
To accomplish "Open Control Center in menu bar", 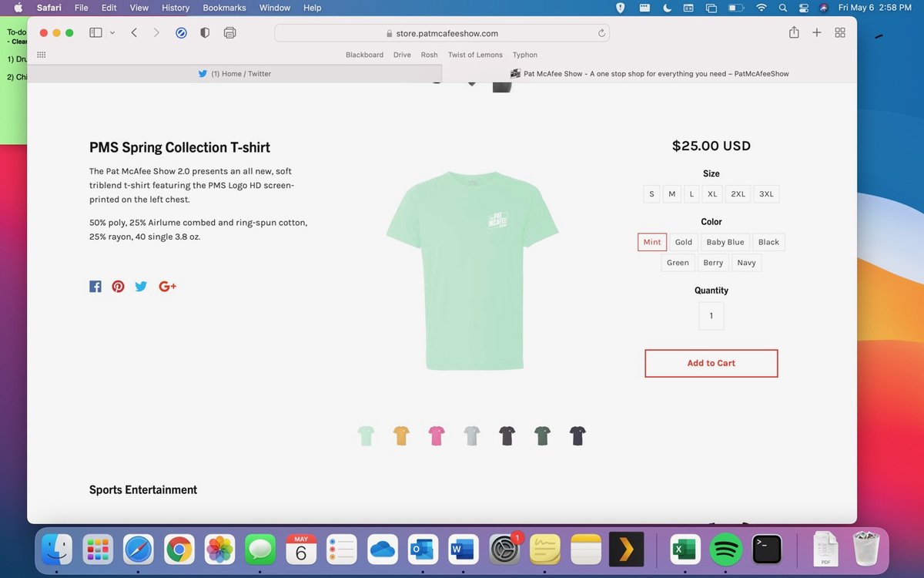I will (x=802, y=8).
